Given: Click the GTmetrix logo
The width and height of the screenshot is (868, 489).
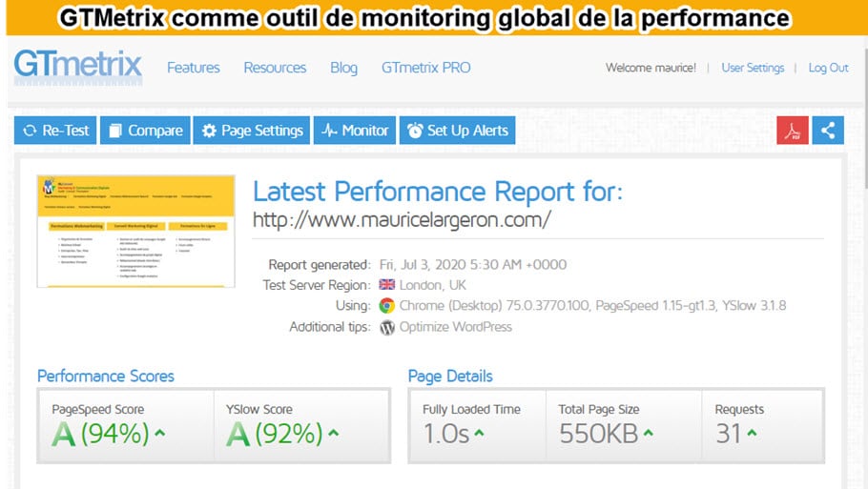Looking at the screenshot, I should click(78, 67).
